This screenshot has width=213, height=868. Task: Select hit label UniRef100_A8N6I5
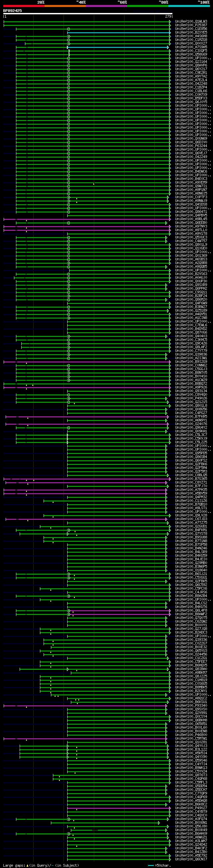[x=191, y=194]
